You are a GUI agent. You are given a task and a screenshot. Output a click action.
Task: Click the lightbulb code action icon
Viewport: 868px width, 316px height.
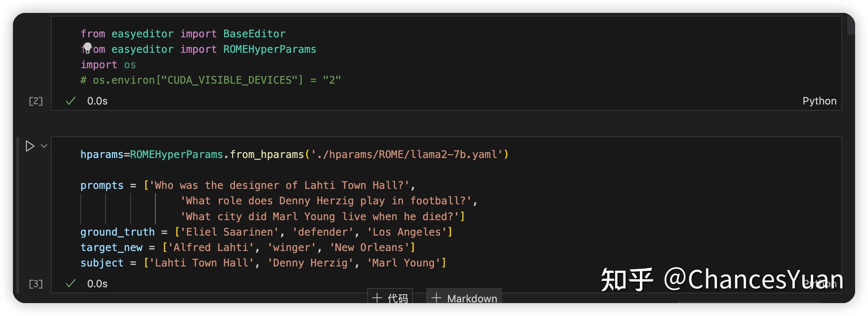click(87, 48)
